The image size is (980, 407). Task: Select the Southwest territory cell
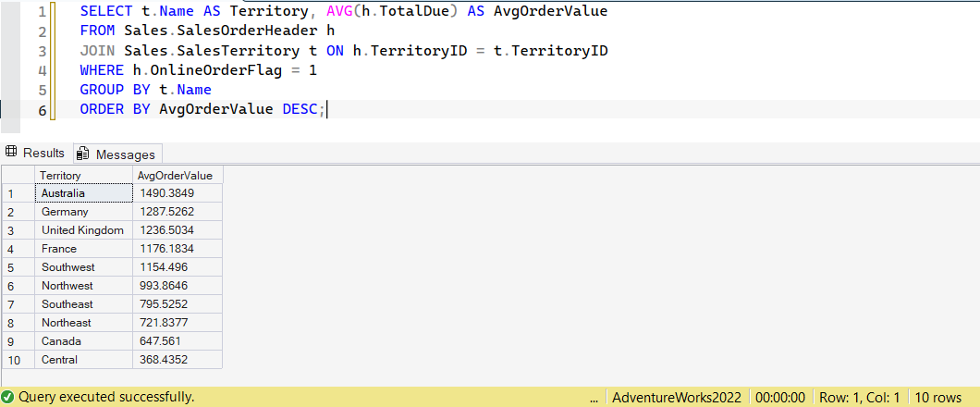84,267
